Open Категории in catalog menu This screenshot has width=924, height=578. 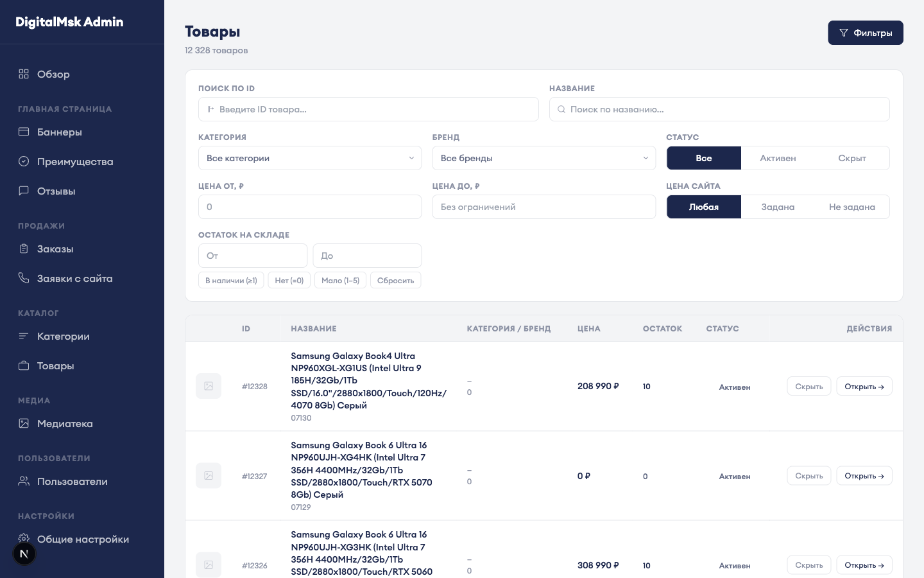[x=82, y=336]
